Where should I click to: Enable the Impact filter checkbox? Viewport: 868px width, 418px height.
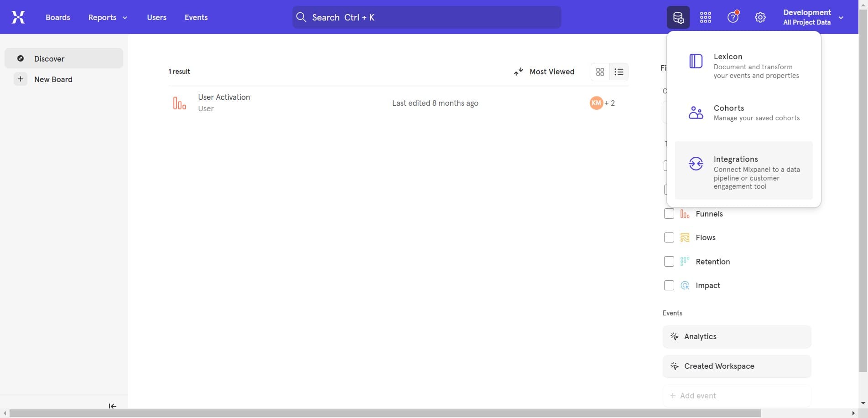(x=669, y=285)
